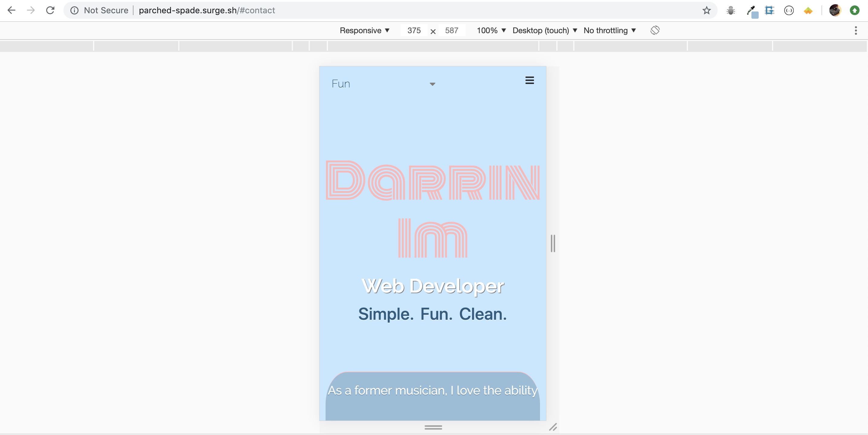Reload the current page
Screen dimensions: 868x435
coord(50,10)
